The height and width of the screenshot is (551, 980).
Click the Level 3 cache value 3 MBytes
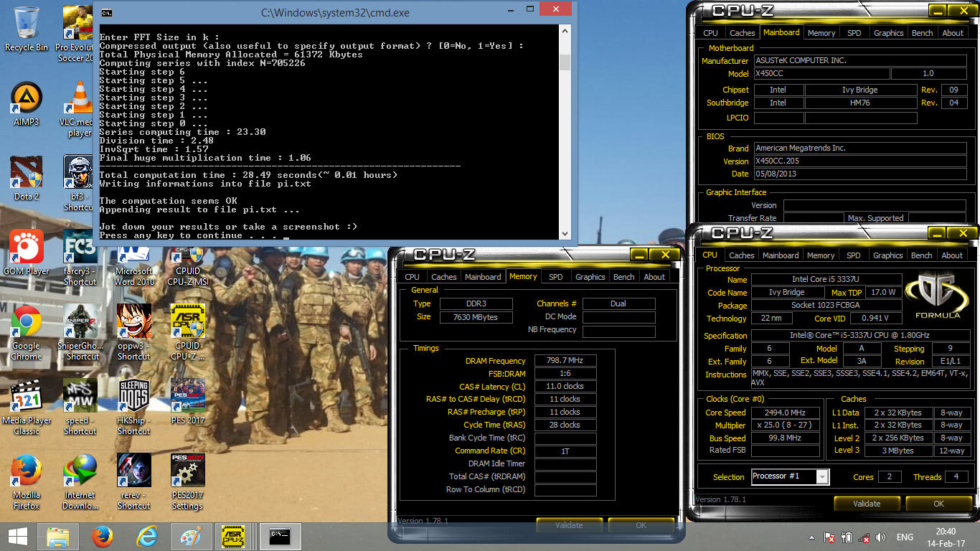point(897,451)
